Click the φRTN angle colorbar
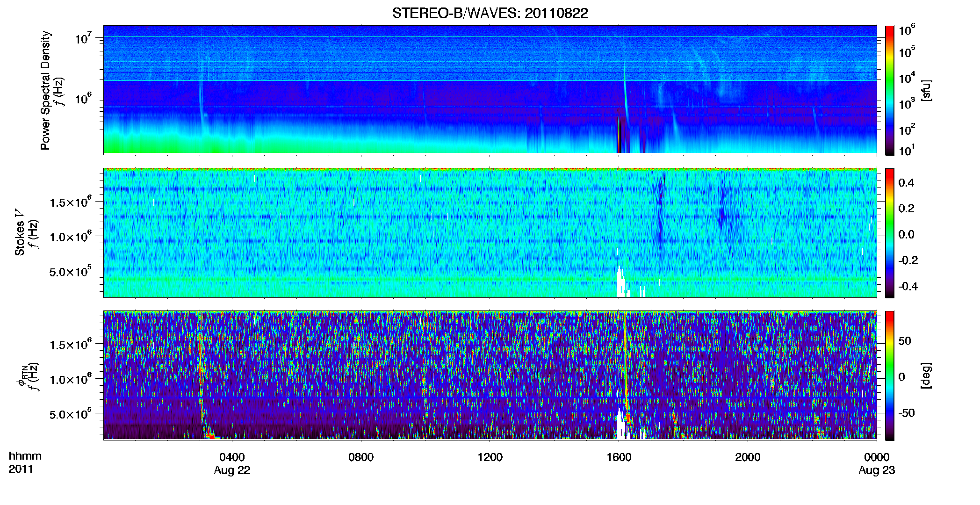The height and width of the screenshot is (505, 980). tap(890, 375)
